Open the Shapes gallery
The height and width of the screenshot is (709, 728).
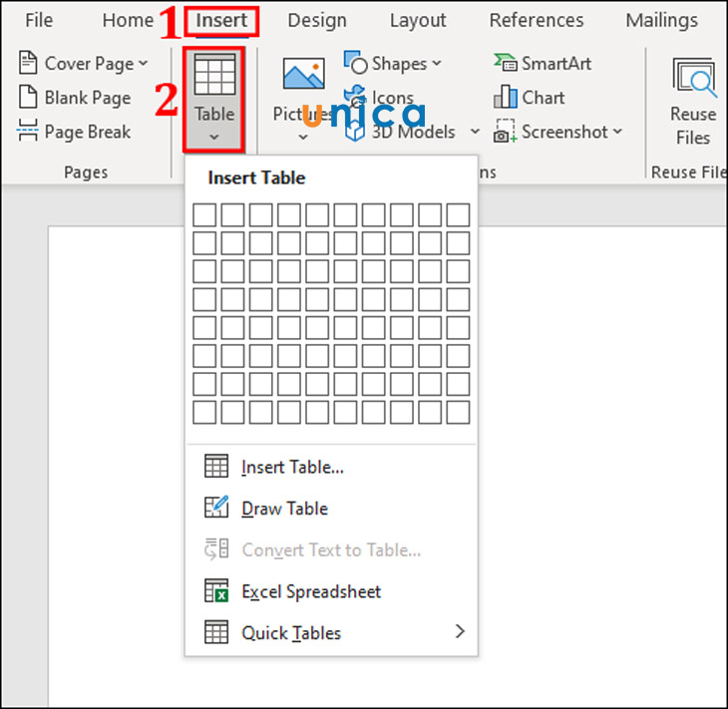(394, 64)
